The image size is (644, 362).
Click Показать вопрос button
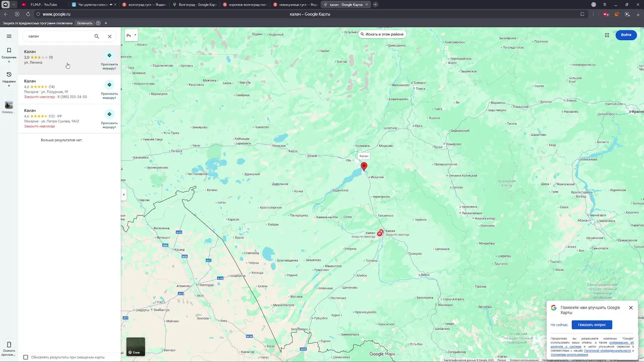[592, 325]
